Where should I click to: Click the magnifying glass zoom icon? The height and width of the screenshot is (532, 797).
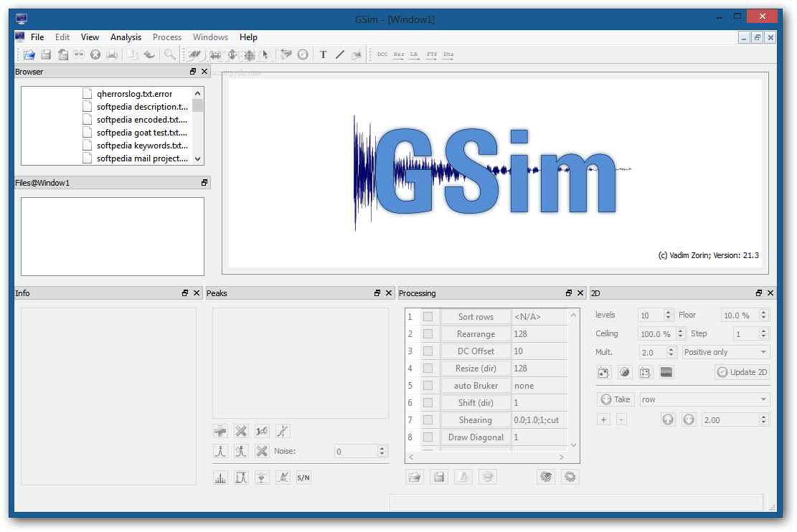(x=170, y=54)
